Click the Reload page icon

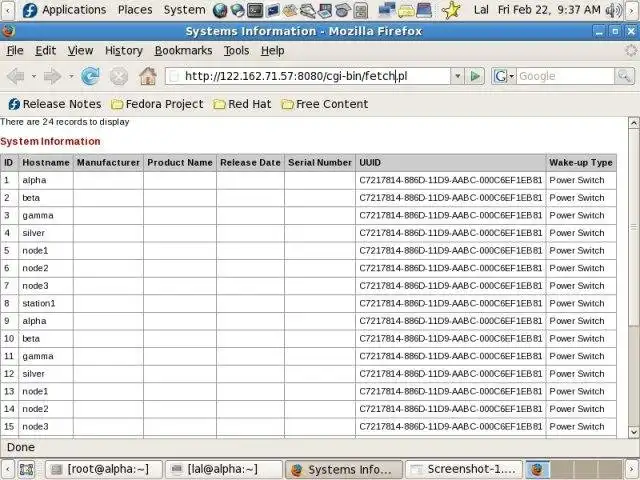pos(90,76)
